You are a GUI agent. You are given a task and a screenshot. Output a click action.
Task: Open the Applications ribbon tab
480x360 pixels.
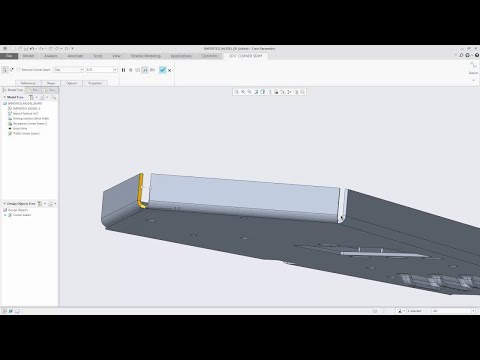(x=181, y=56)
